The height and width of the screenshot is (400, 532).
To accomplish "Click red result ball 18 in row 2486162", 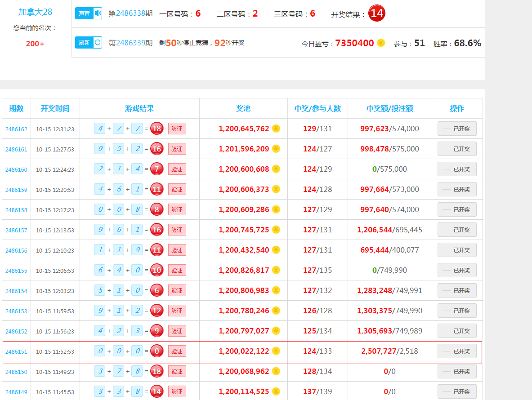I will 157,129.
